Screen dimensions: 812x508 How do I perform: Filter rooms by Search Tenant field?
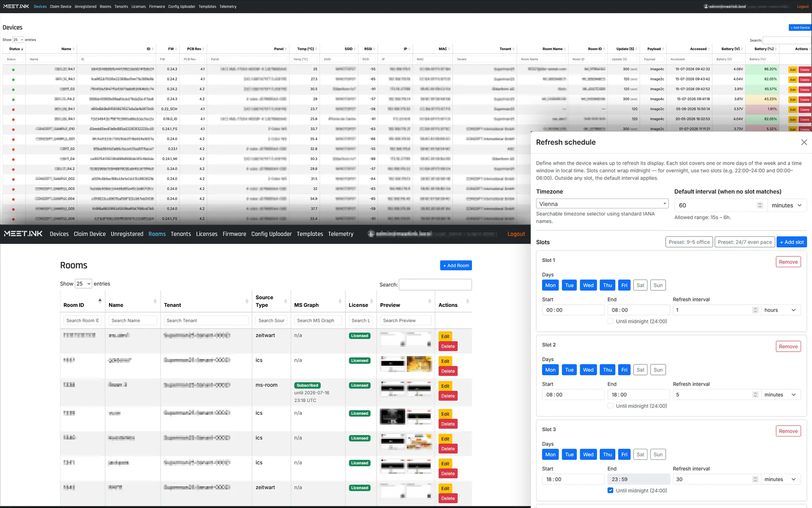point(206,320)
